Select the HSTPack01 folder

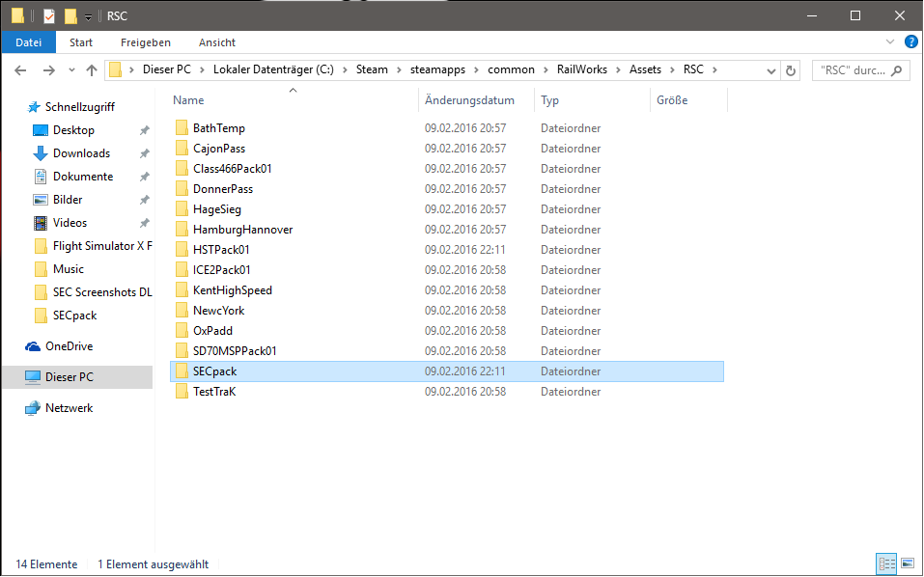coord(221,250)
